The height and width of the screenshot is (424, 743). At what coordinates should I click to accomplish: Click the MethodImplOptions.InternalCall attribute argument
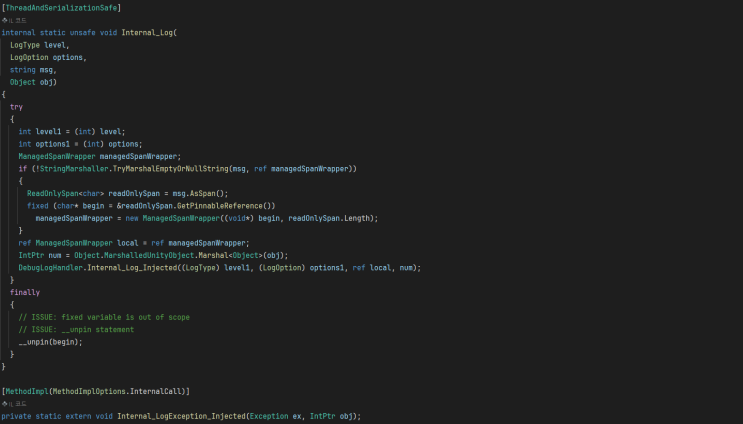coord(117,391)
